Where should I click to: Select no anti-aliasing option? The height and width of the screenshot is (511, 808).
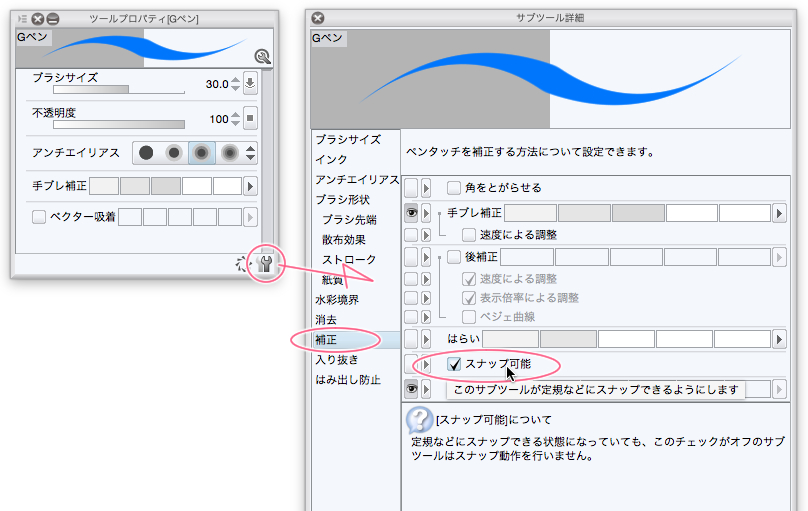tap(146, 152)
